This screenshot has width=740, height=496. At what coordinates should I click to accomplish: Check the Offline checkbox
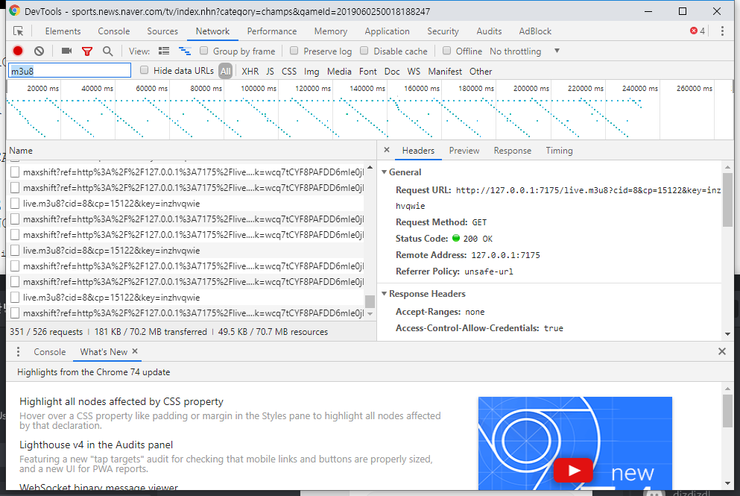(x=446, y=50)
